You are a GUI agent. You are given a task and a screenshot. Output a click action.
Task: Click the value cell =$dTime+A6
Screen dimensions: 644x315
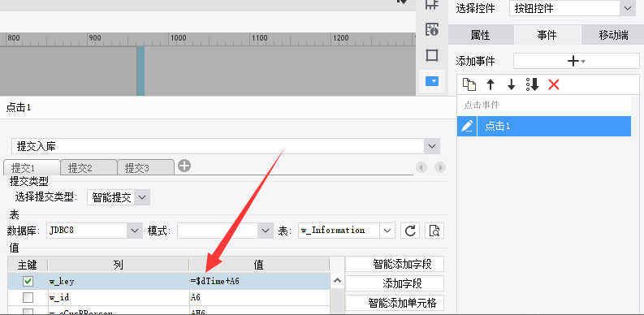pyautogui.click(x=259, y=281)
